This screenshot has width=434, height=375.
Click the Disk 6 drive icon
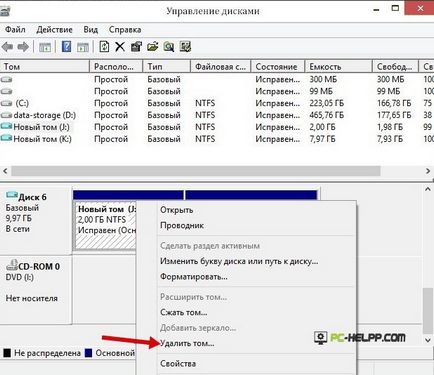click(12, 195)
